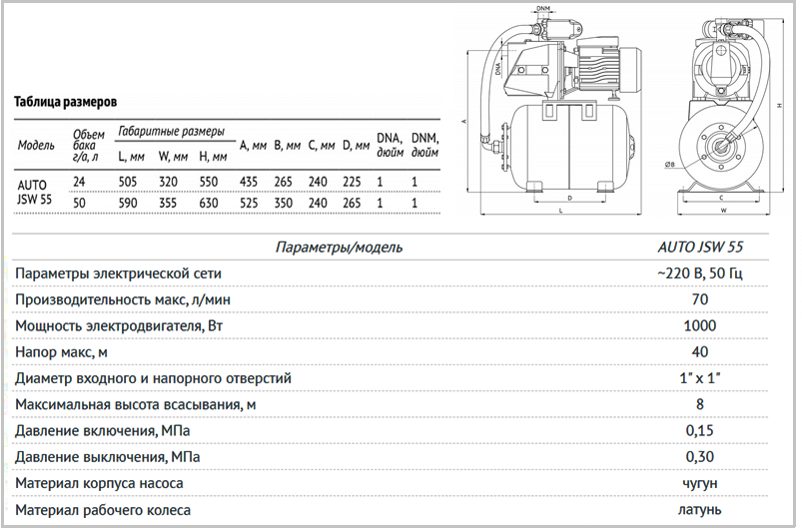Image resolution: width=802 pixels, height=532 pixels.
Task: Click 'Напор макс, м' row label
Action: (x=61, y=352)
